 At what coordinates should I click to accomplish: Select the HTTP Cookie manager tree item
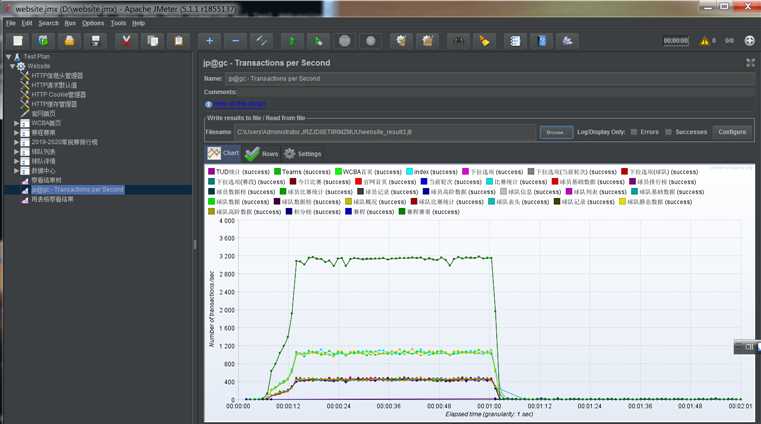point(58,95)
